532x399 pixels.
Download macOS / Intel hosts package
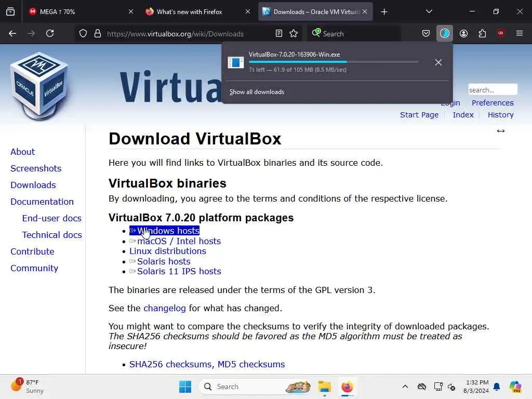[x=175, y=241]
